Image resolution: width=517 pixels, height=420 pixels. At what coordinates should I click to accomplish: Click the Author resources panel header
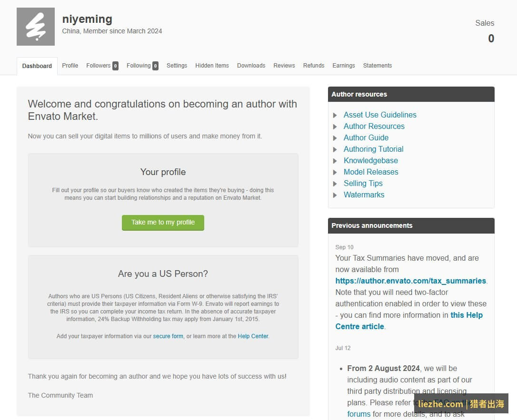[411, 94]
